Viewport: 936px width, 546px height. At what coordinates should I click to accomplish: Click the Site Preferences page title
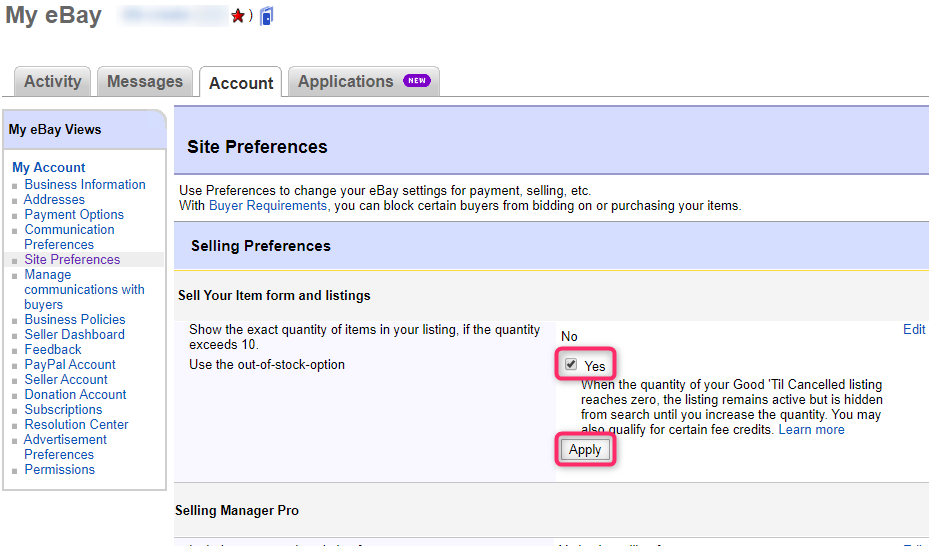(257, 147)
